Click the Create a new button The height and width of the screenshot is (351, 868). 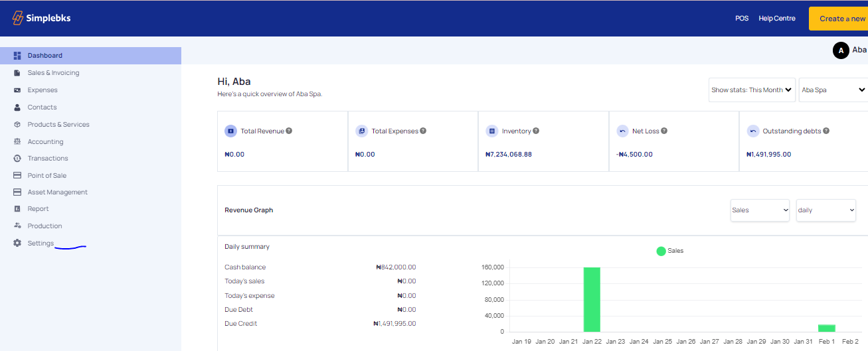(838, 19)
